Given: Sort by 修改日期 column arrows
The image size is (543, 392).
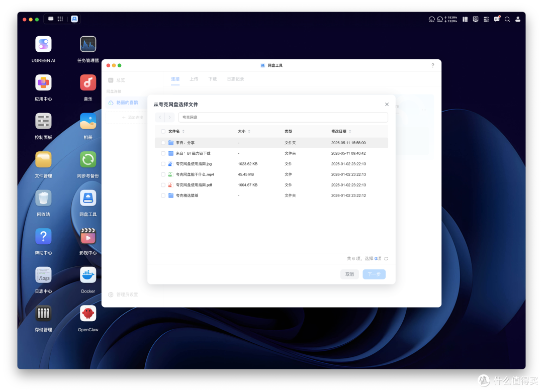Looking at the screenshot, I should (x=350, y=131).
